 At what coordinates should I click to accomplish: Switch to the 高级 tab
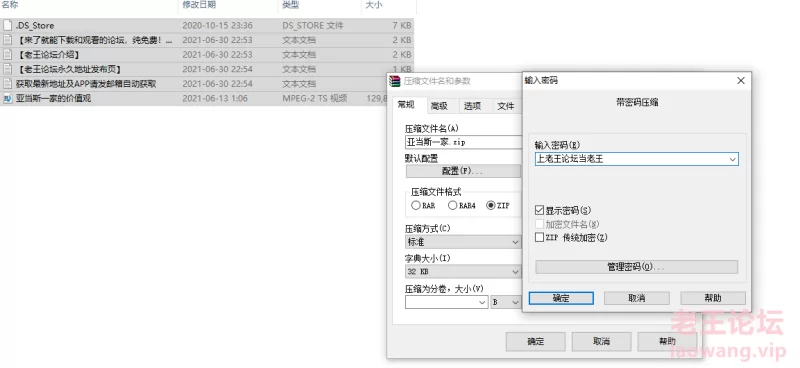pos(439,106)
